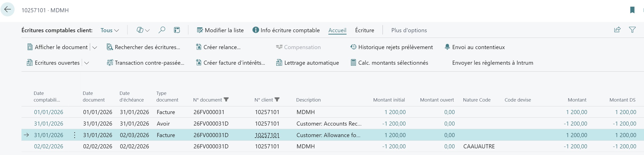Screen dimensions: 644x155
Task: Open Montant initial 1 200,00 in 26FV000031 row
Action: pos(395,112)
